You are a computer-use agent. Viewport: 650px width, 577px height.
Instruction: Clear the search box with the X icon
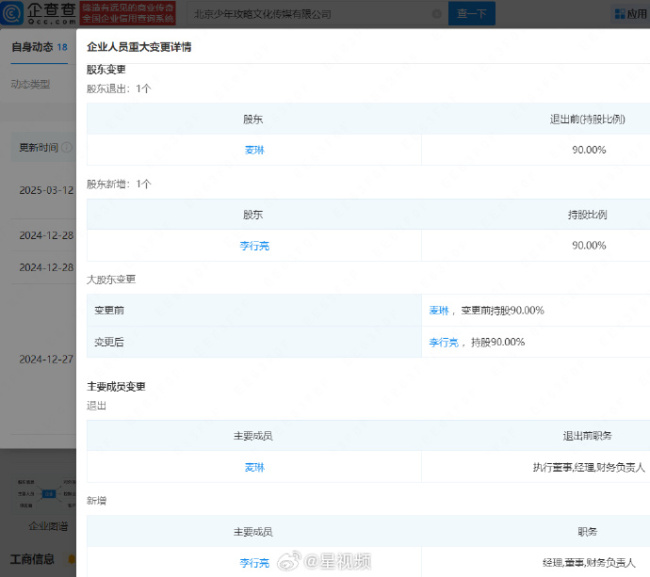click(437, 14)
